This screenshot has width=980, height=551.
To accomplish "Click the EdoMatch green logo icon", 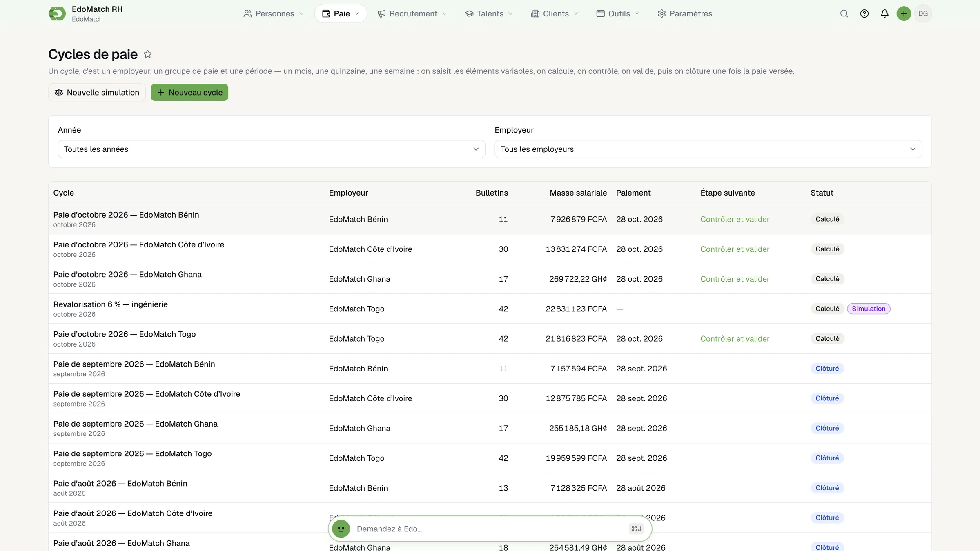I will tap(57, 13).
